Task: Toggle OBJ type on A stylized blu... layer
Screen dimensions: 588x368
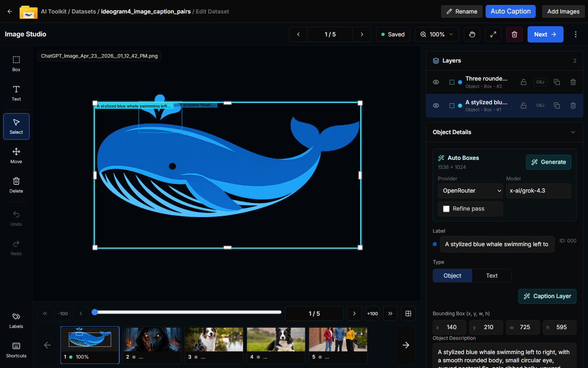Action: (540, 105)
